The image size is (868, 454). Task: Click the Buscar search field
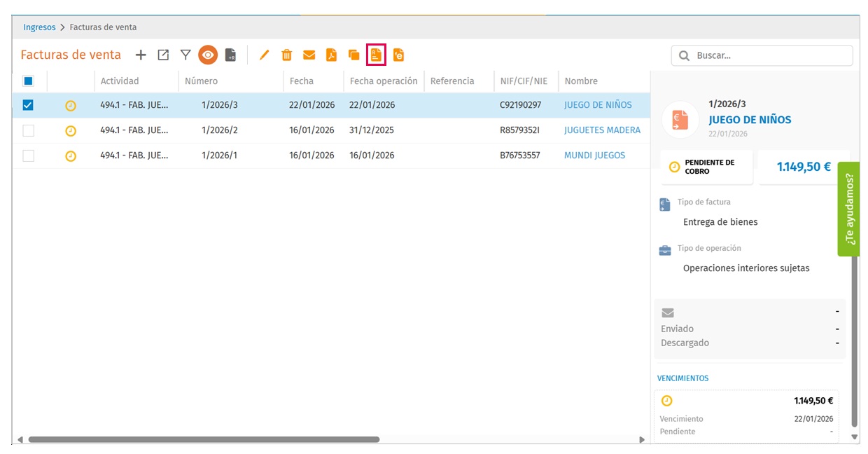click(762, 55)
